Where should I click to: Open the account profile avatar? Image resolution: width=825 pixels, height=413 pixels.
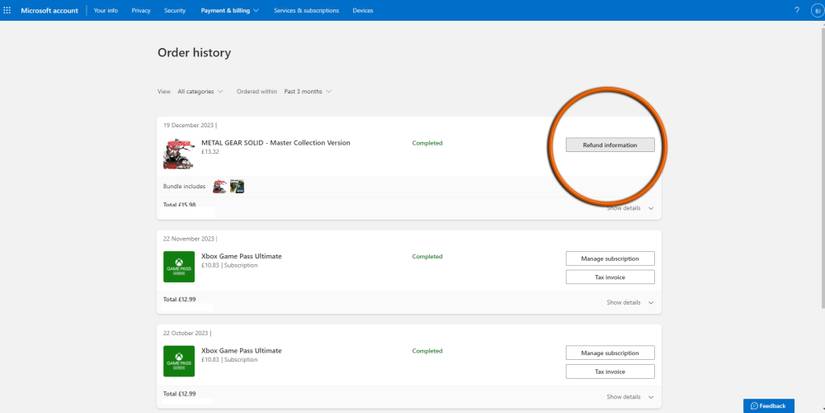tap(816, 10)
